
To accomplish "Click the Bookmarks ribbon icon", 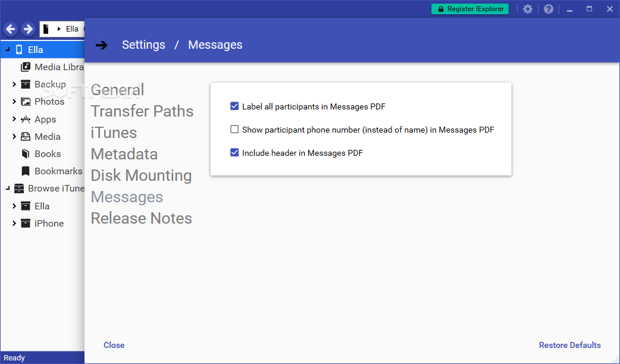I will tap(26, 171).
